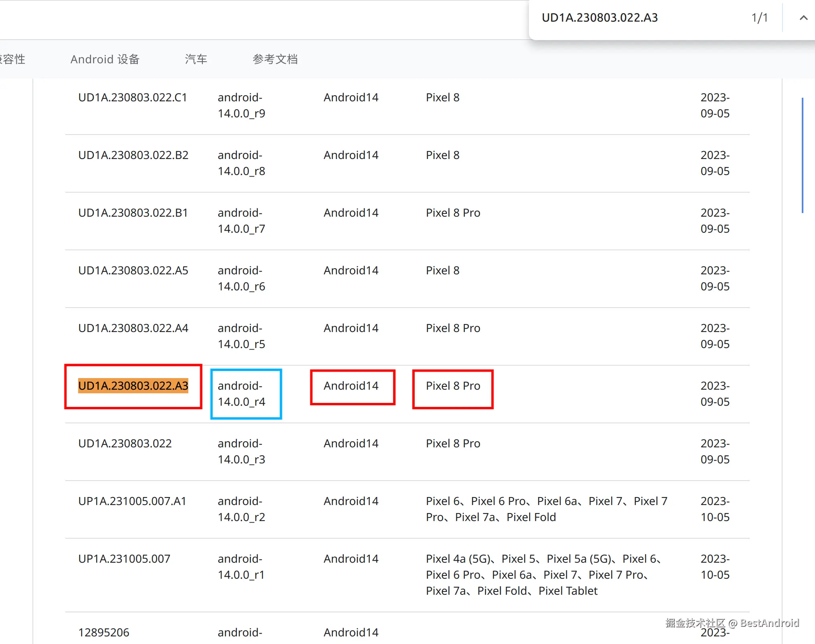Click the Android14 cell in red box
Viewport: 815px width, 644px height.
pos(351,386)
